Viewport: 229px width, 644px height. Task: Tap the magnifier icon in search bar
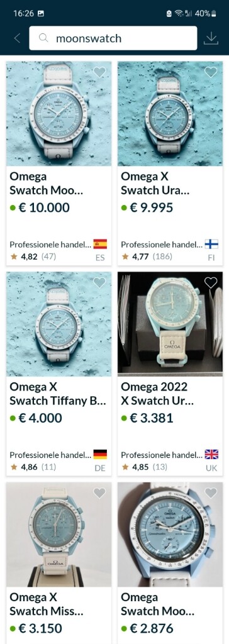coord(43,38)
